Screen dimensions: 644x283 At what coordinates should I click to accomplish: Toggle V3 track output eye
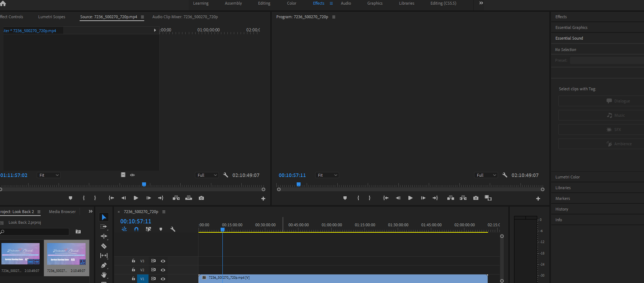[x=163, y=261]
